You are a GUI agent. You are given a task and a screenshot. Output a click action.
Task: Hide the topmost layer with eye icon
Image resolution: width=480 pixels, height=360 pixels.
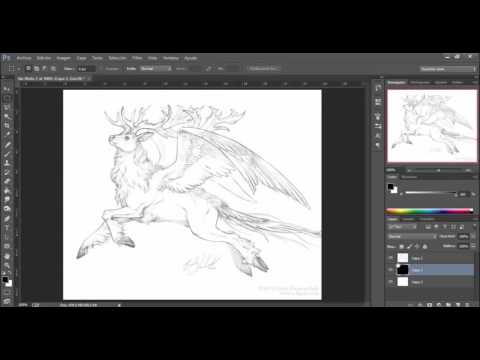(x=390, y=258)
